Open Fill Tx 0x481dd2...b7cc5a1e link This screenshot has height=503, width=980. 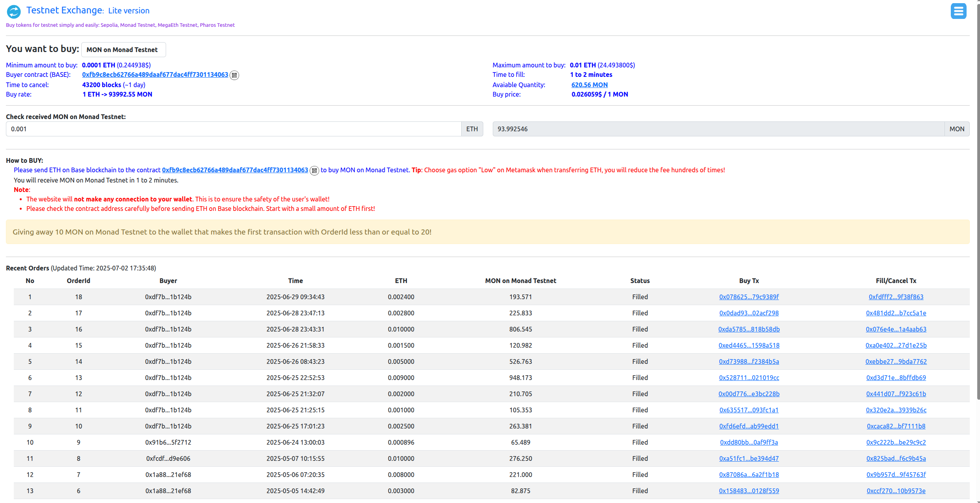[x=896, y=313]
